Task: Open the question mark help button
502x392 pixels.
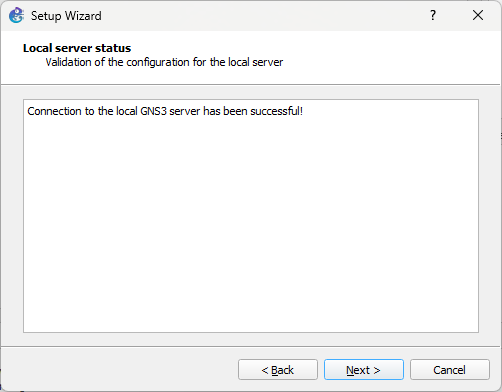Action: click(x=433, y=15)
